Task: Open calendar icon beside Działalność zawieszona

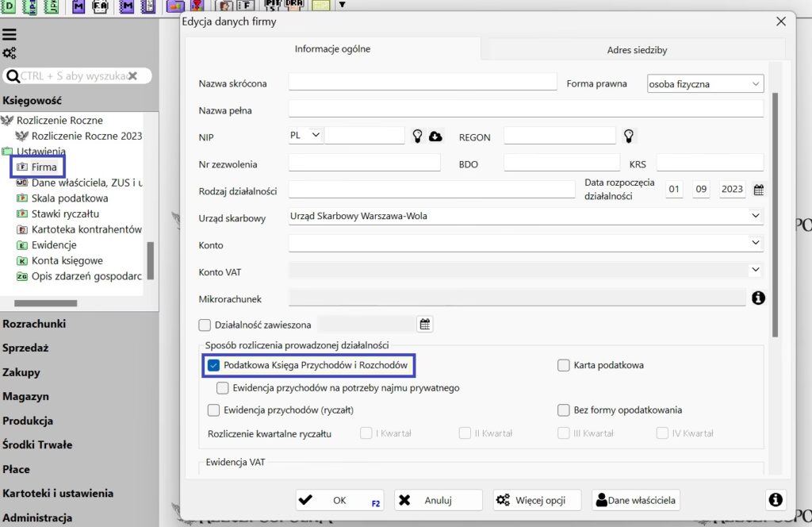Action: [425, 324]
